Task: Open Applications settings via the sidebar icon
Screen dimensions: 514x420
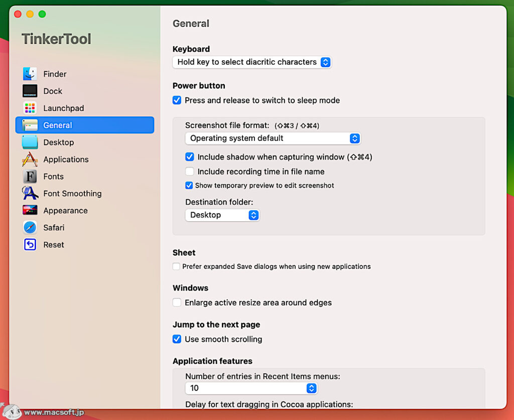Action: (31, 159)
